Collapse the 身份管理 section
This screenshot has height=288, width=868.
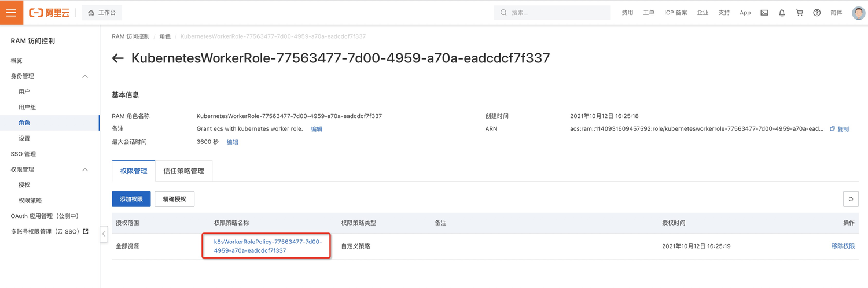pyautogui.click(x=85, y=76)
